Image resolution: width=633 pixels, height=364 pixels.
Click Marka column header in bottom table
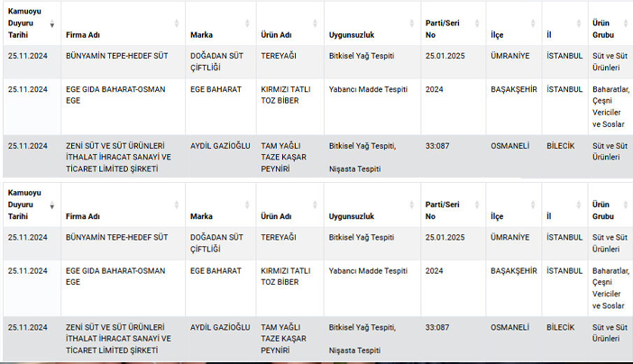pyautogui.click(x=202, y=216)
